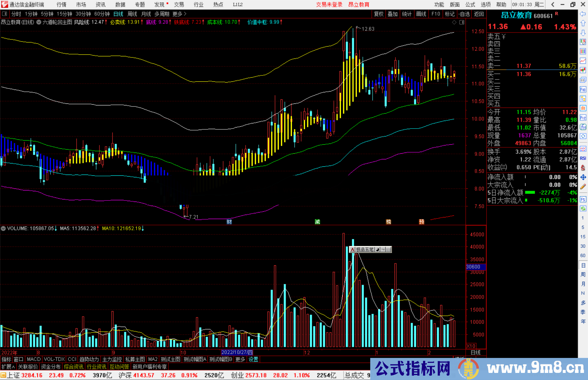Click the back arrow sidebar icon
588x380 pixels.
(x=583, y=14)
